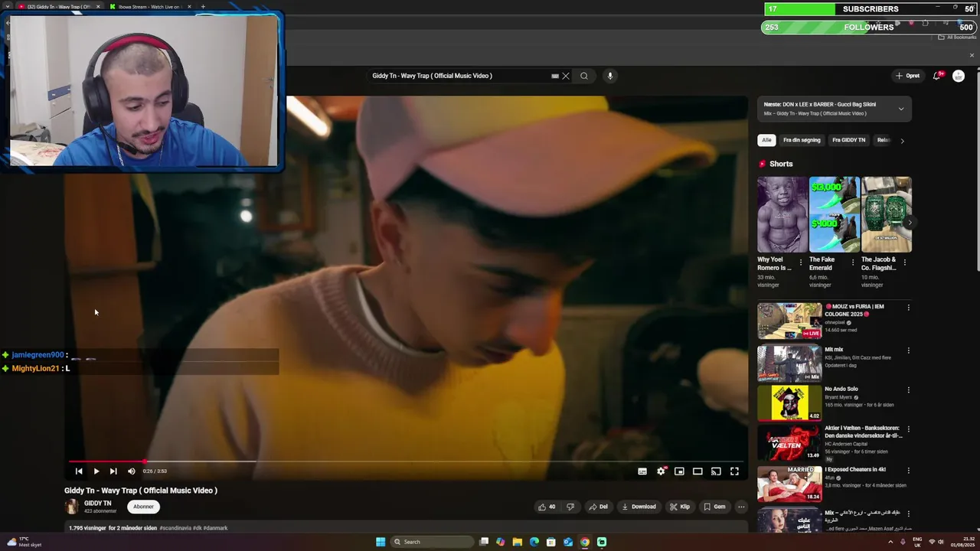This screenshot has height=551, width=980.
Task: Click the Windows taskbar Search box
Action: [x=433, y=542]
